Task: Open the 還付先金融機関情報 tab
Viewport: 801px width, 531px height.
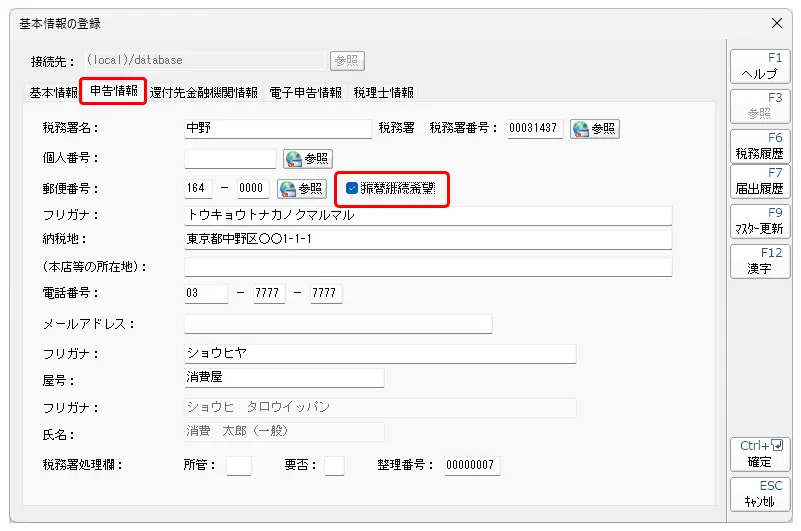Action: (204, 93)
